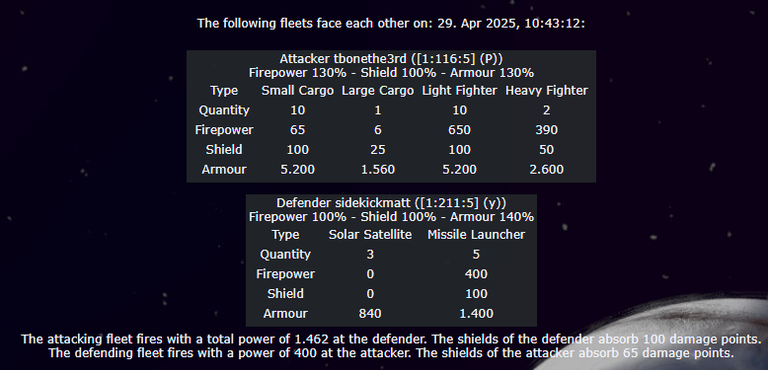Screen dimensions: 768x370
Task: Click the attacker Firepower 130% stats line
Action: point(391,73)
